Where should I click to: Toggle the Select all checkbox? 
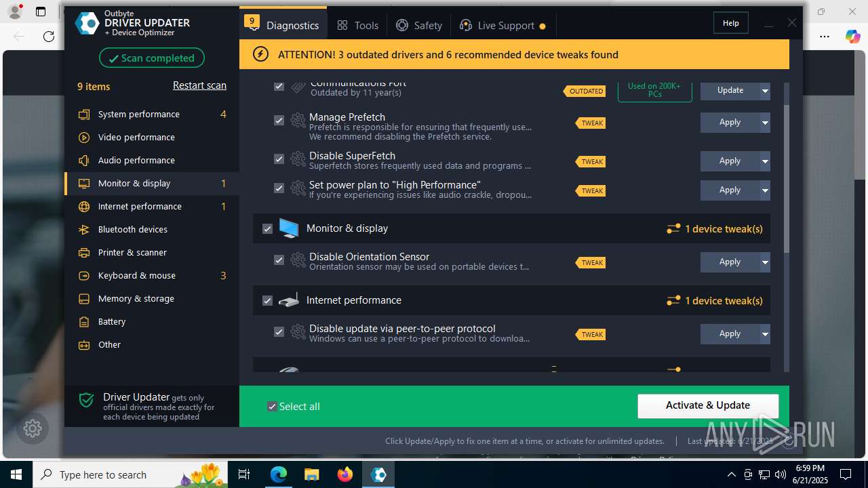(272, 407)
